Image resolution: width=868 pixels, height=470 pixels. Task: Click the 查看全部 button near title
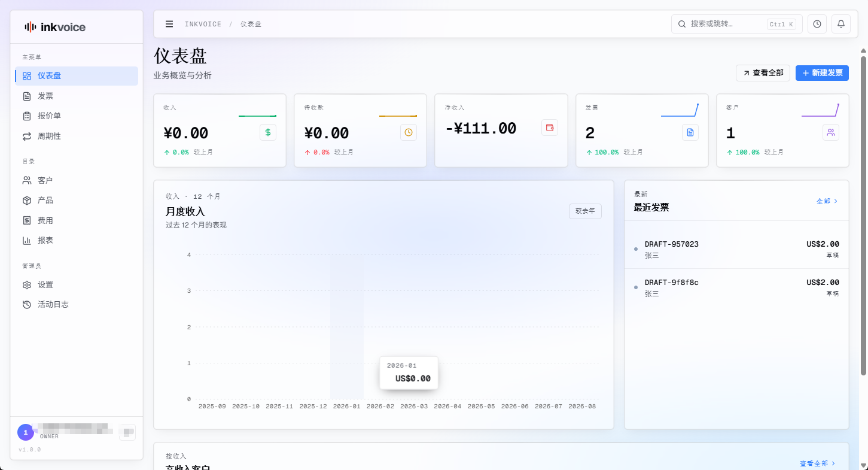point(763,73)
